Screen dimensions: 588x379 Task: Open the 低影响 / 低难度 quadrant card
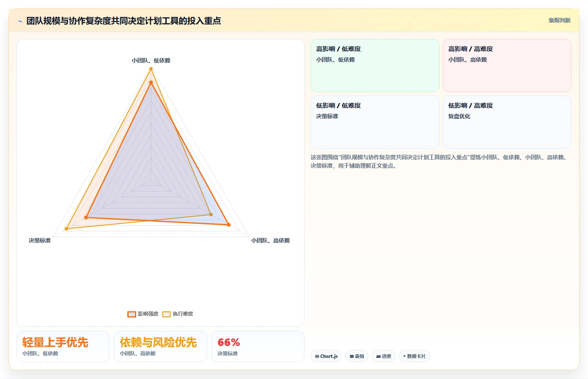coord(375,122)
